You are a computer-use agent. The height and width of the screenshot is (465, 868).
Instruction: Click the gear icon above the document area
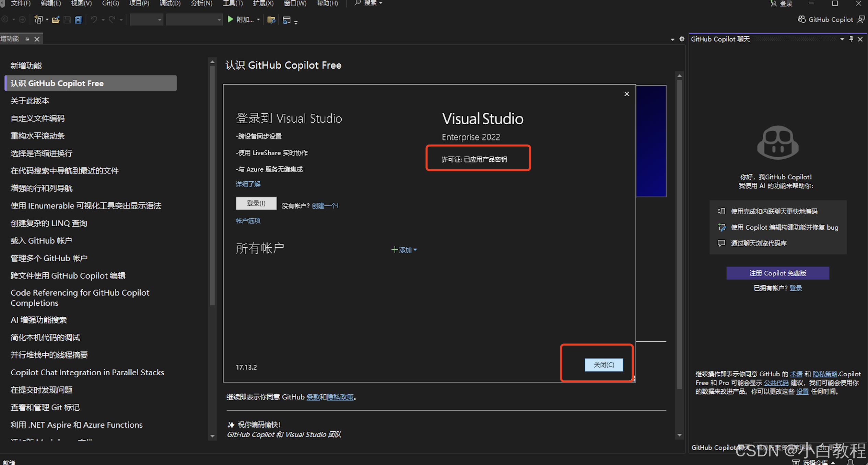click(682, 39)
